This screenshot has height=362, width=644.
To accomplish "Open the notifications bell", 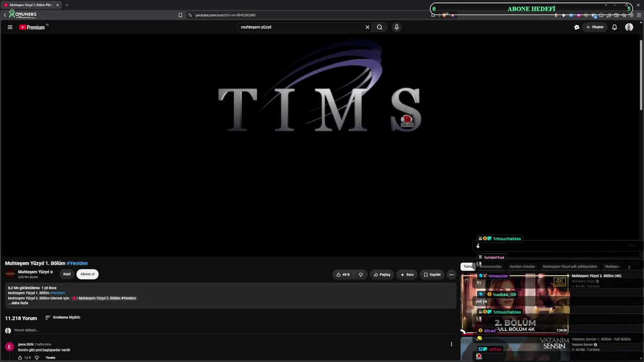I will [x=614, y=27].
